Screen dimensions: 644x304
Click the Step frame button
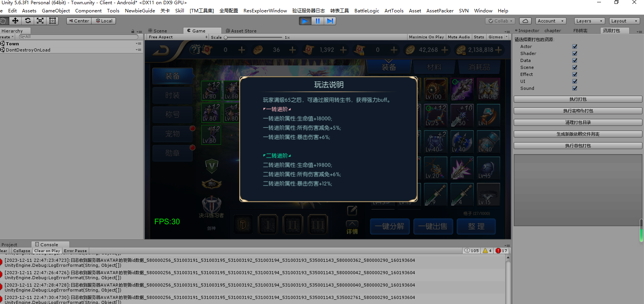pos(330,21)
